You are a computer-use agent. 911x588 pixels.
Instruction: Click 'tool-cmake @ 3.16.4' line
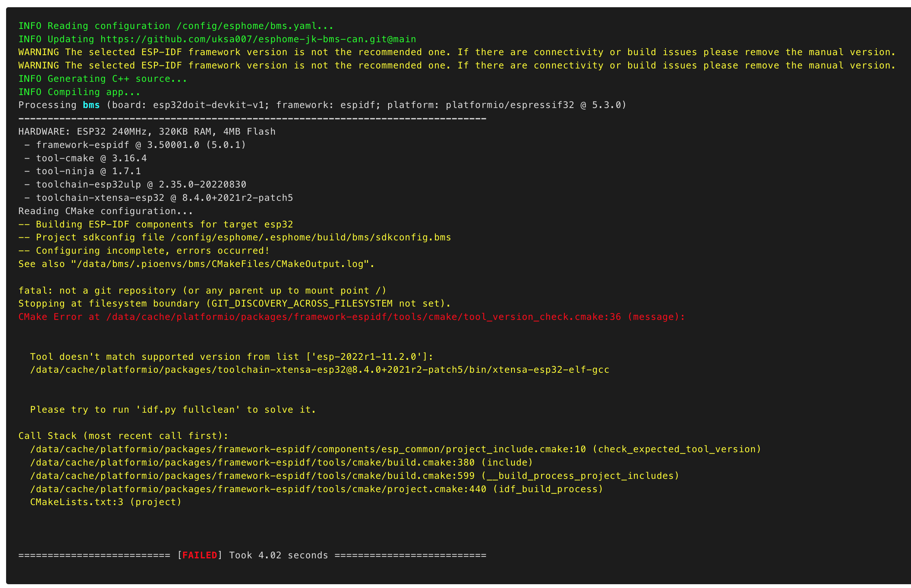(x=86, y=158)
